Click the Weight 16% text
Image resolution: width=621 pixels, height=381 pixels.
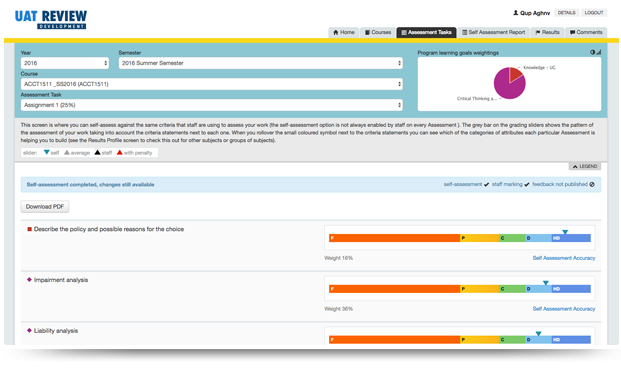(339, 258)
